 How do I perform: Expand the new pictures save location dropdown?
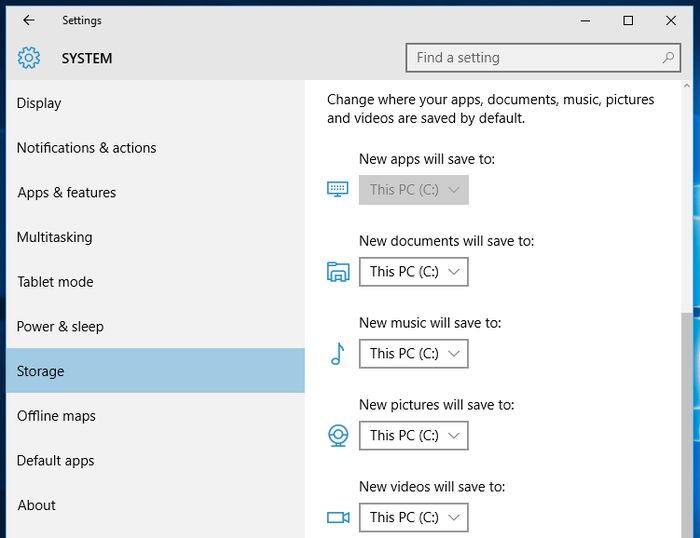pos(413,435)
